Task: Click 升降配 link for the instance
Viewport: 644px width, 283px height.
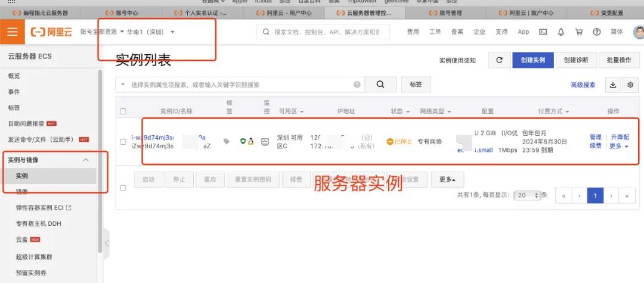Action: (x=620, y=137)
